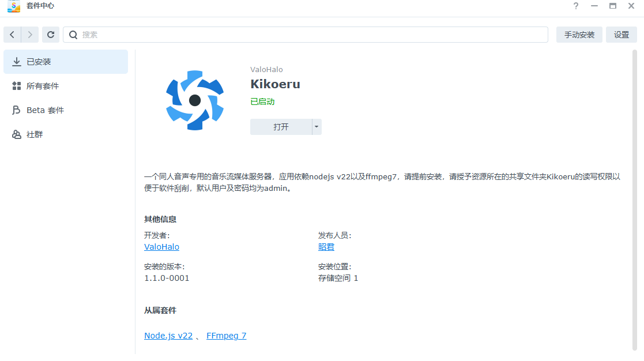Screen dimensions: 644x361
Task: Open the FFmpeg 7 dependency link
Action: click(x=227, y=336)
